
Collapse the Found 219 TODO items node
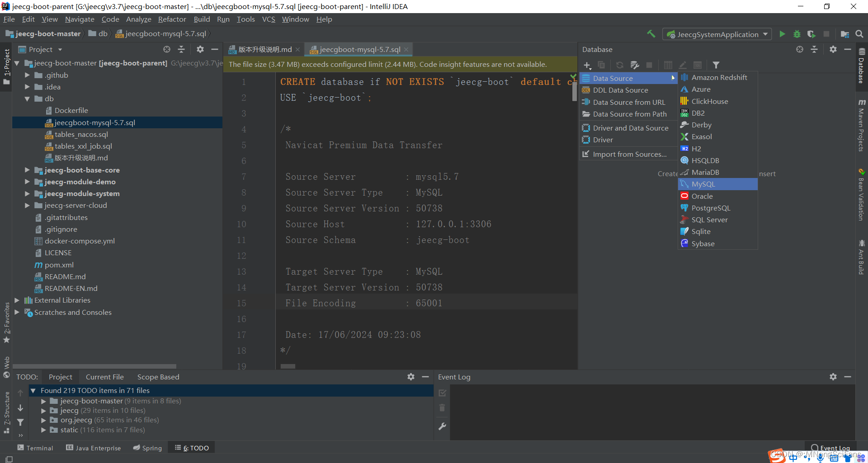pyautogui.click(x=33, y=390)
